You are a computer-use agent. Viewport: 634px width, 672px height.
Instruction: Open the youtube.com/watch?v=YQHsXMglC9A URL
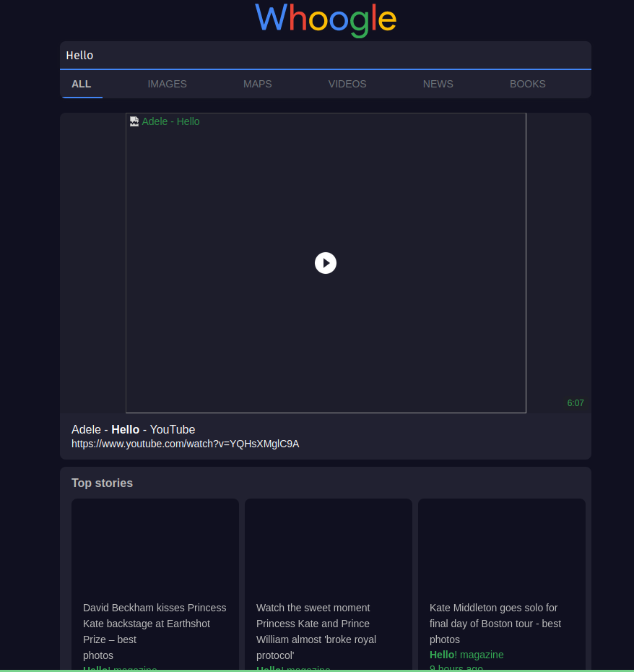click(x=185, y=444)
